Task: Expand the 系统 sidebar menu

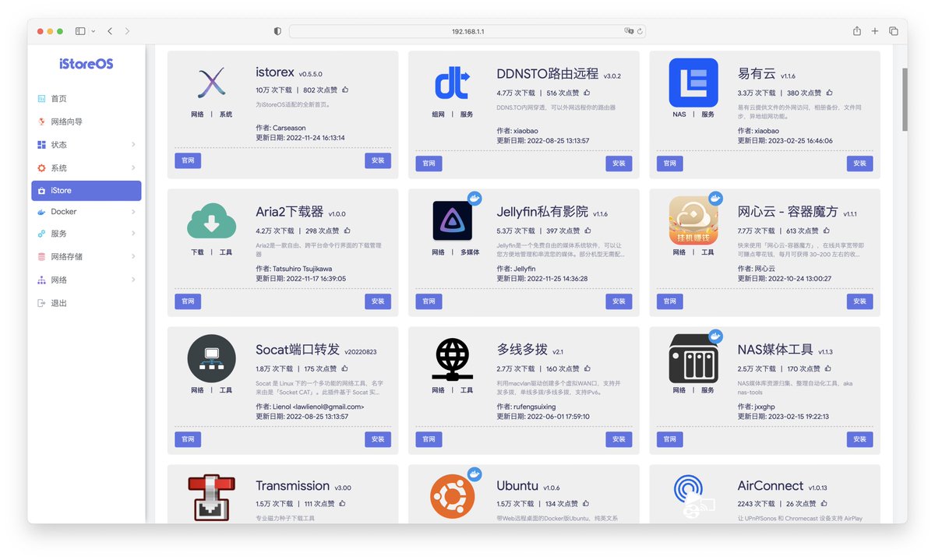Action: [86, 168]
